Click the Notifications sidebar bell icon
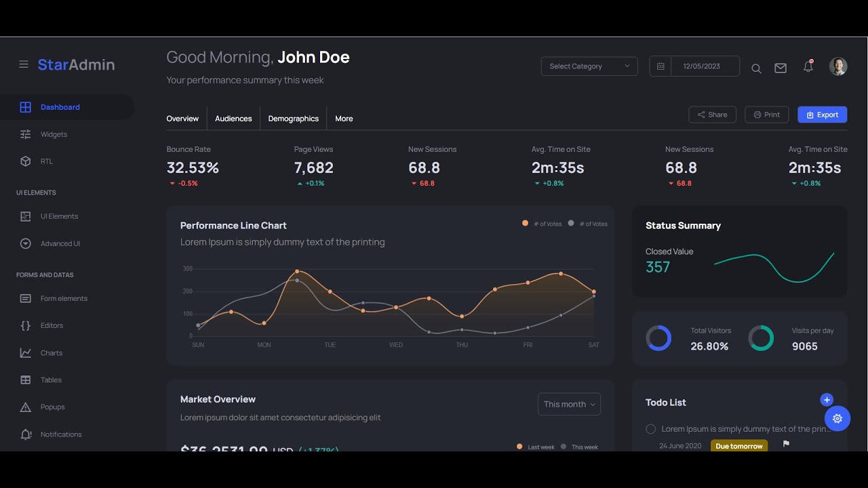Viewport: 868px width, 488px height. click(x=26, y=434)
